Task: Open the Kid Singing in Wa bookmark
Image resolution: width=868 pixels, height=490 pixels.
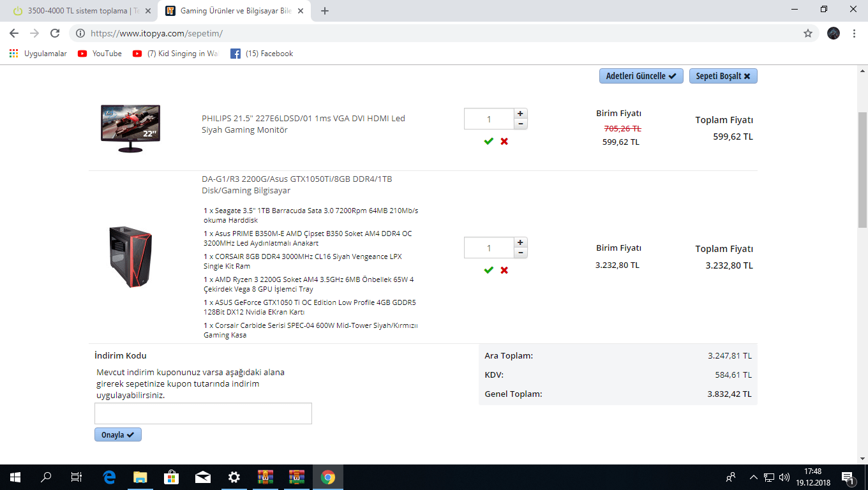Action: pyautogui.click(x=175, y=54)
